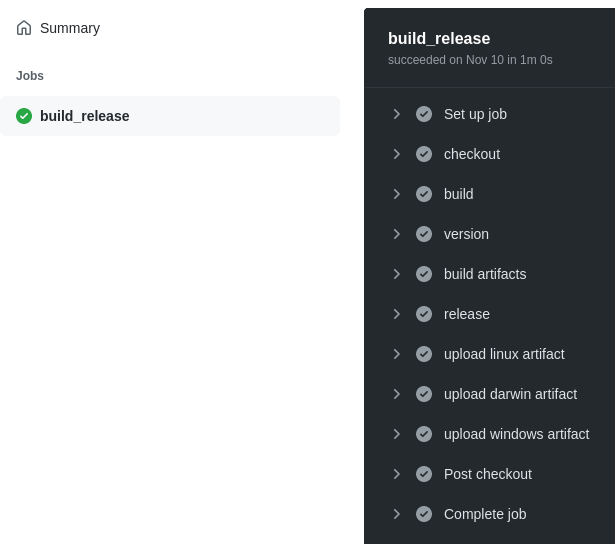The image size is (615, 544).
Task: Expand the release step chevron
Action: (397, 314)
